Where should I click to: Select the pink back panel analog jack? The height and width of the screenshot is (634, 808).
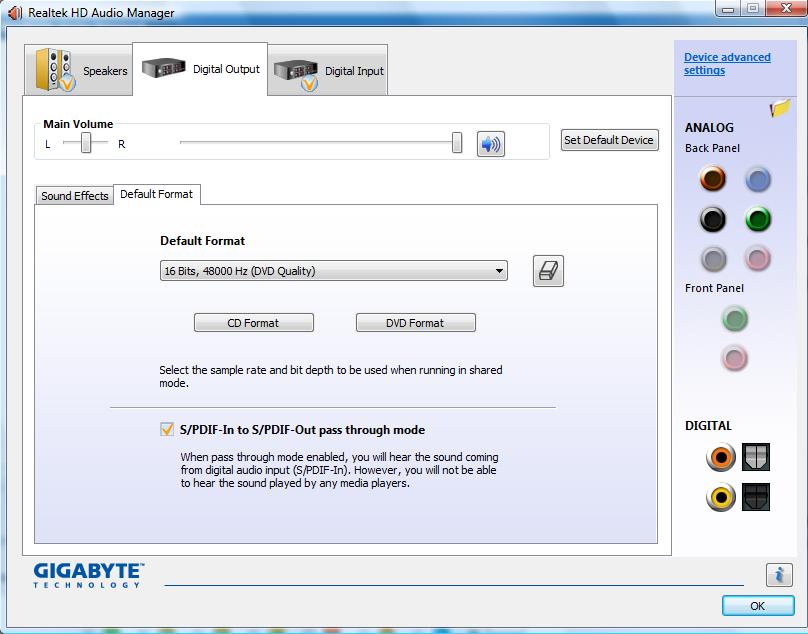[758, 258]
